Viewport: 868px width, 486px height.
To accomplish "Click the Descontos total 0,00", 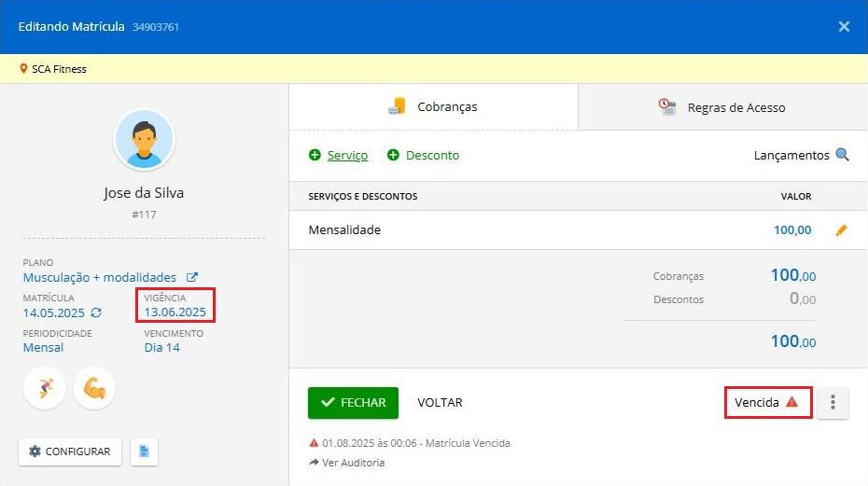I will pyautogui.click(x=803, y=299).
